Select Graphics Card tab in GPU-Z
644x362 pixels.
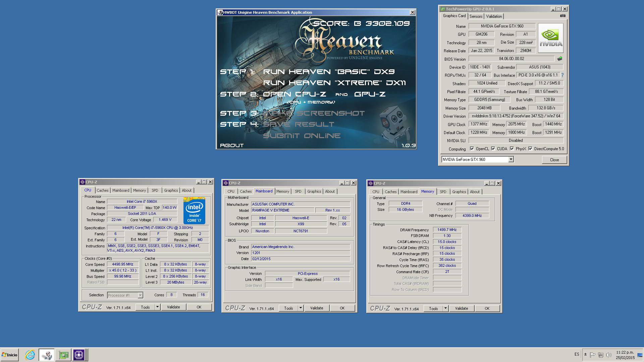454,16
